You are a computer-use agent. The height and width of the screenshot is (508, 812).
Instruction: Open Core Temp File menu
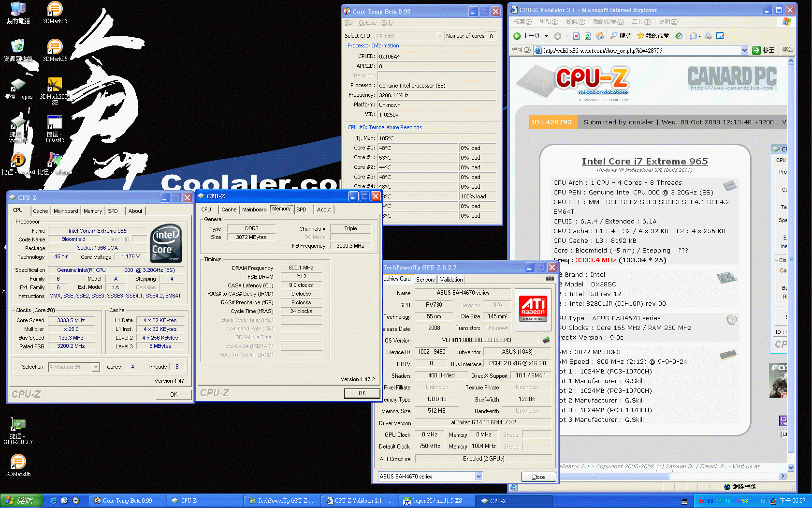click(x=349, y=23)
